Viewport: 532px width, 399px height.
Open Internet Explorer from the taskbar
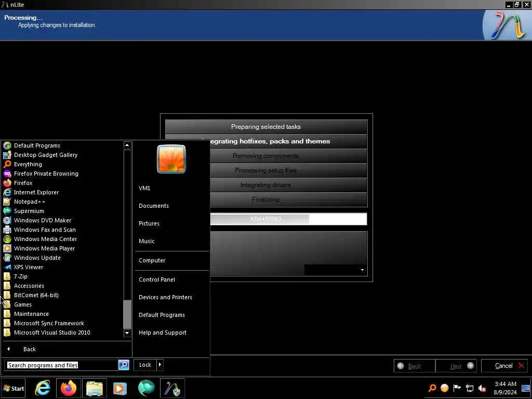(x=43, y=388)
